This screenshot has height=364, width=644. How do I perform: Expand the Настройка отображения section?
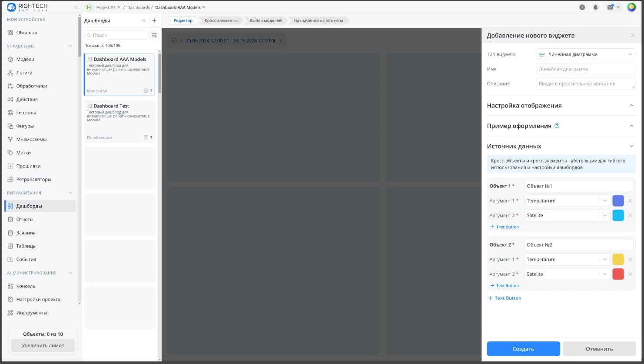pos(631,106)
